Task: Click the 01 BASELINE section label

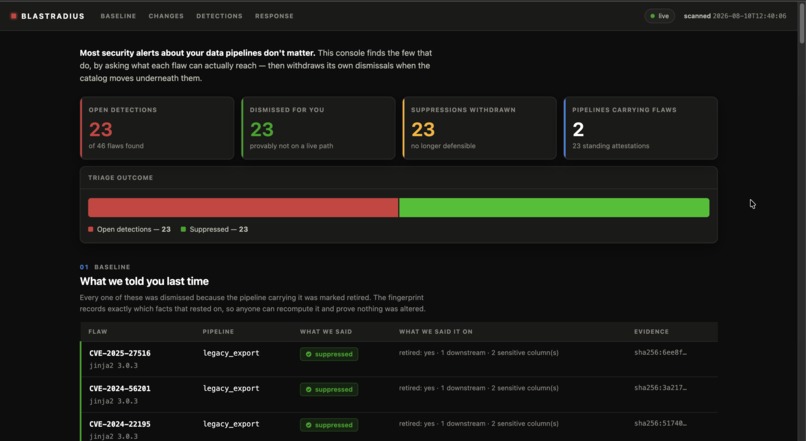Action: tap(105, 267)
